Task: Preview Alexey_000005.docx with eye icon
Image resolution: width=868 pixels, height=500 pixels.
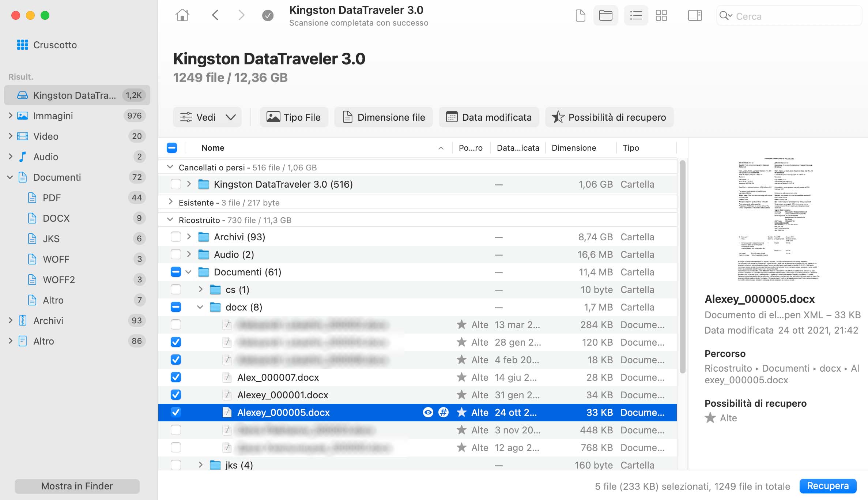Action: pyautogui.click(x=428, y=412)
